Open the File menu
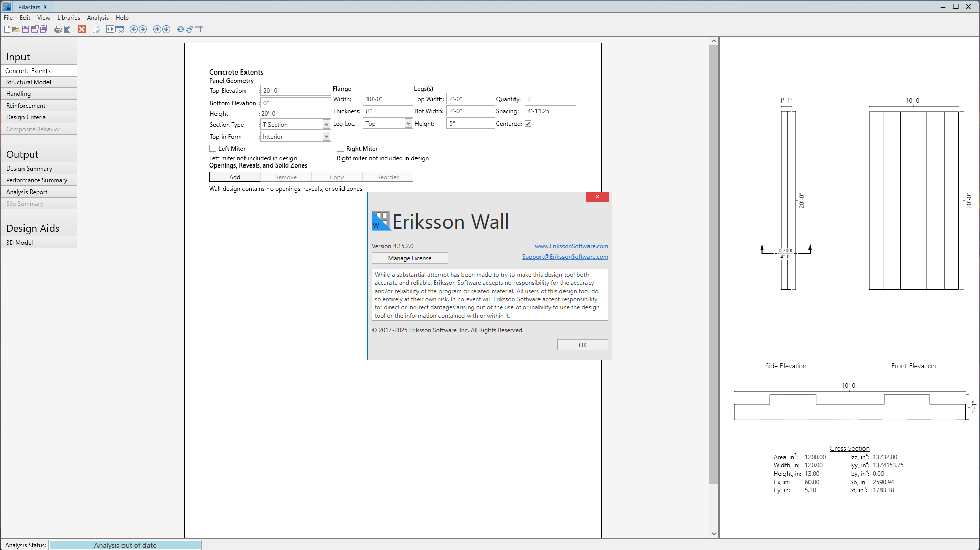This screenshot has width=980, height=550. tap(8, 18)
